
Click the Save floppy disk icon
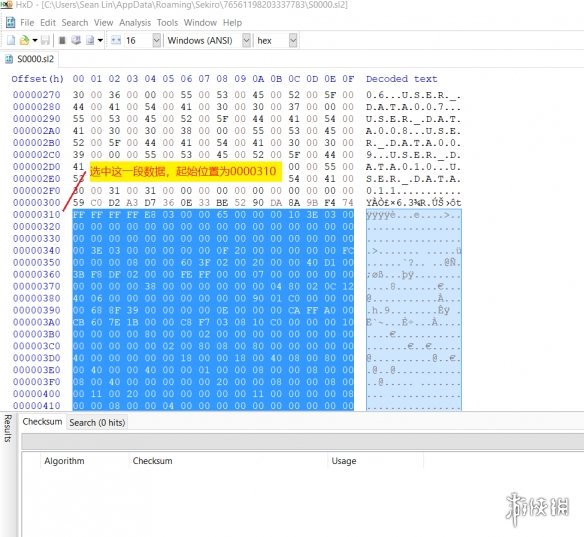pos(45,40)
